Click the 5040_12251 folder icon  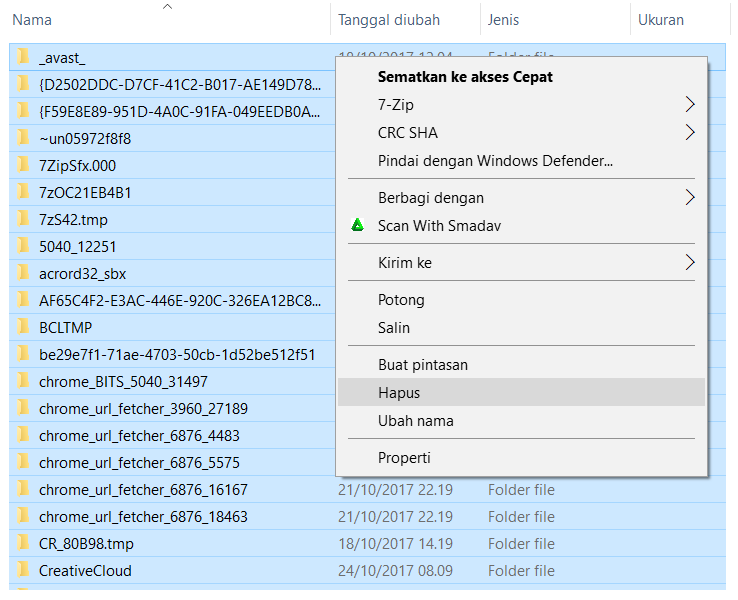pyautogui.click(x=24, y=247)
